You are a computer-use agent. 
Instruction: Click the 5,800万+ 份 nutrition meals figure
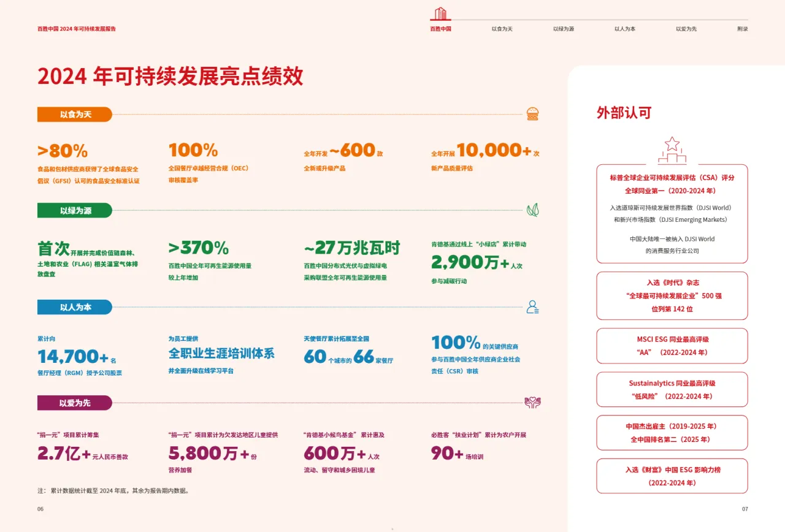click(213, 453)
